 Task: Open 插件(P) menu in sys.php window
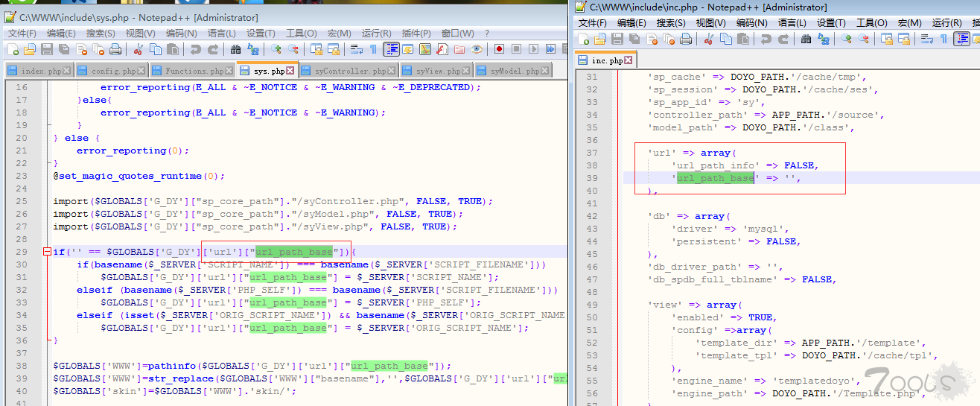click(416, 33)
